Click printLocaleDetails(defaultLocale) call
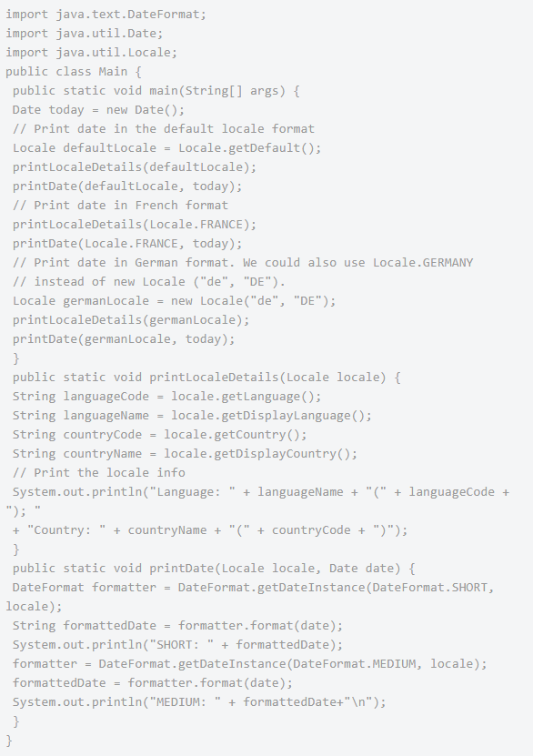The height and width of the screenshot is (756, 533). [135, 167]
